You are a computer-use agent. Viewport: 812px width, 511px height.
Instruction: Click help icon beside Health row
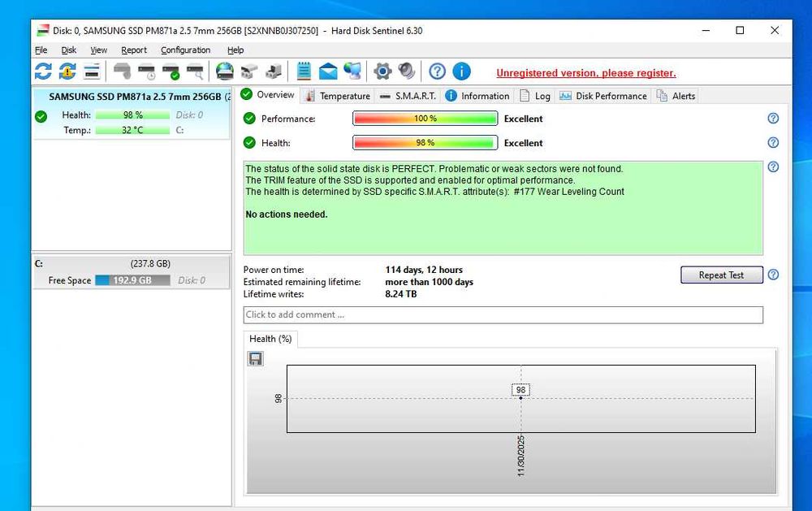click(x=773, y=142)
